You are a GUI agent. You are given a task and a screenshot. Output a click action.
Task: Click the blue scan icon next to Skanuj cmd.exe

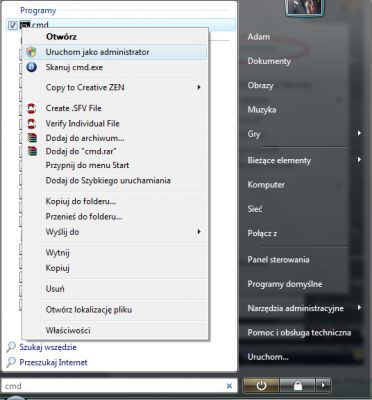click(x=31, y=67)
